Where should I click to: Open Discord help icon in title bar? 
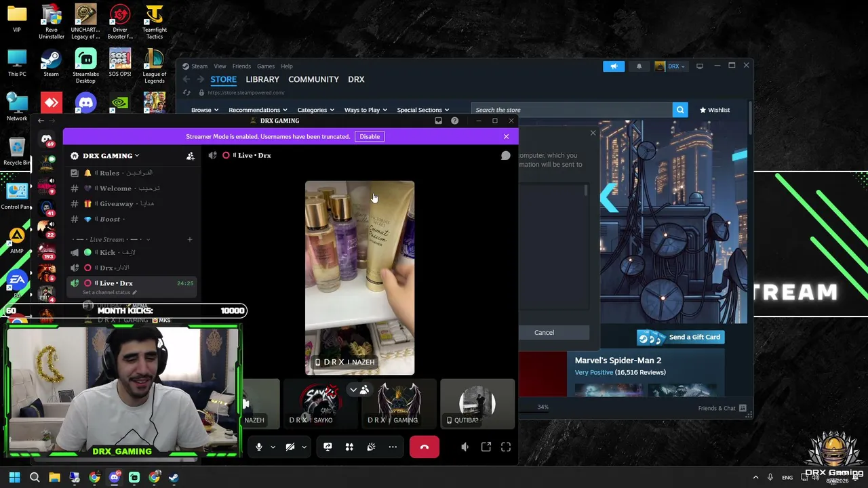(x=454, y=121)
